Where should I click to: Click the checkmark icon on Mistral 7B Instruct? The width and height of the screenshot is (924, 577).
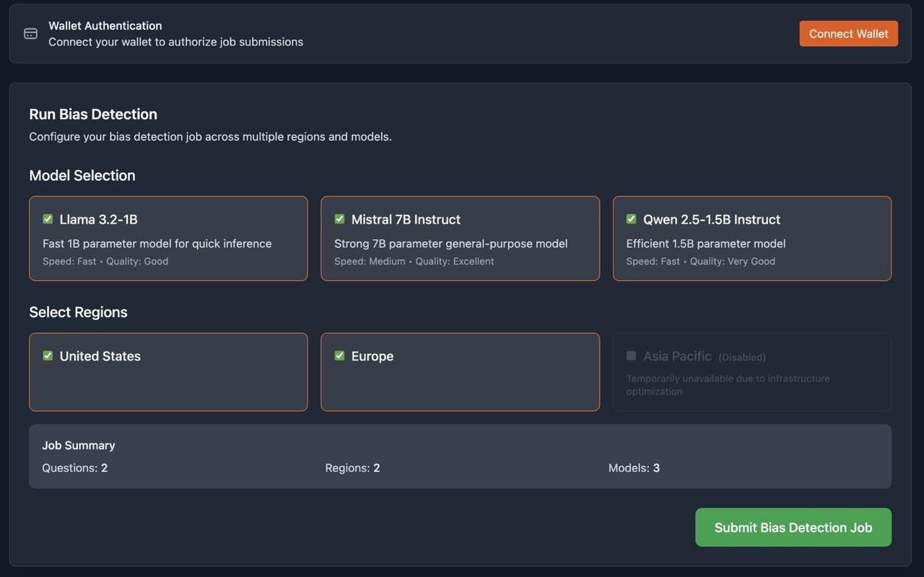[339, 218]
